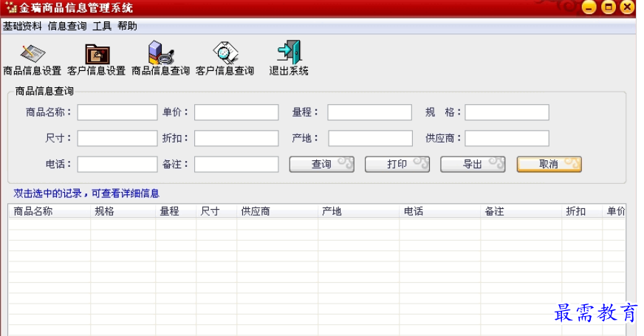644x336 pixels.
Task: Click the 取消 button
Action: click(549, 164)
